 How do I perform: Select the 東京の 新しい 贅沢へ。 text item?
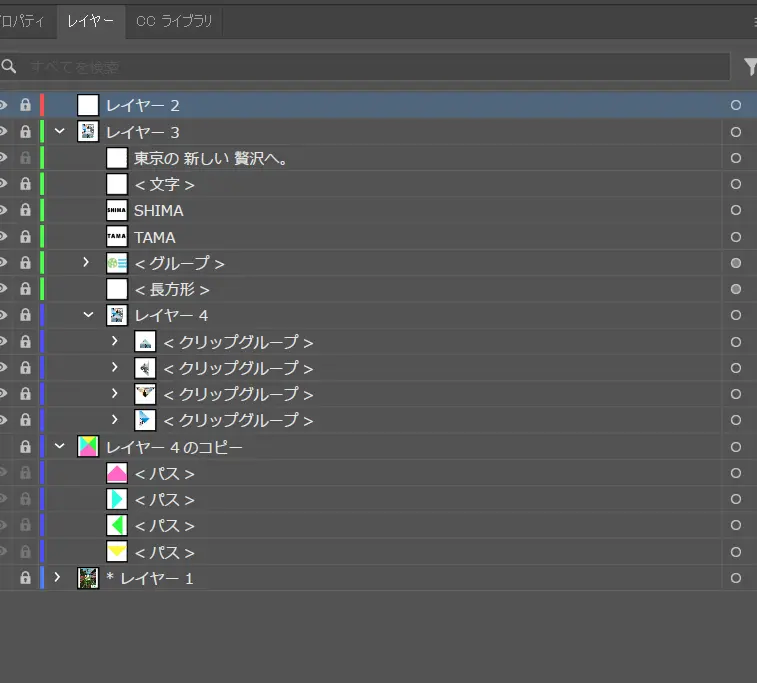pos(211,158)
